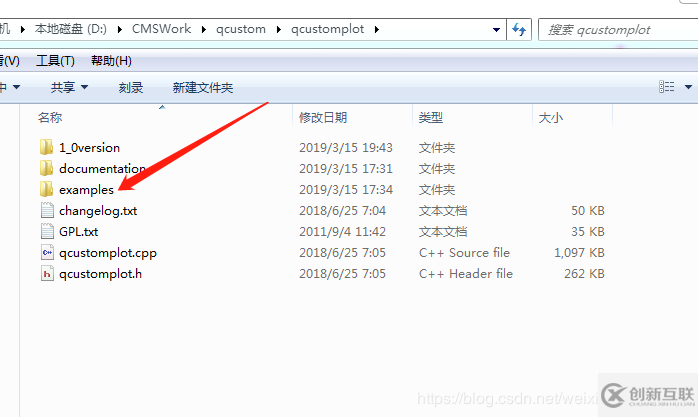Expand the arrow after qcustomplot in path
This screenshot has width=698, height=417.
[377, 29]
